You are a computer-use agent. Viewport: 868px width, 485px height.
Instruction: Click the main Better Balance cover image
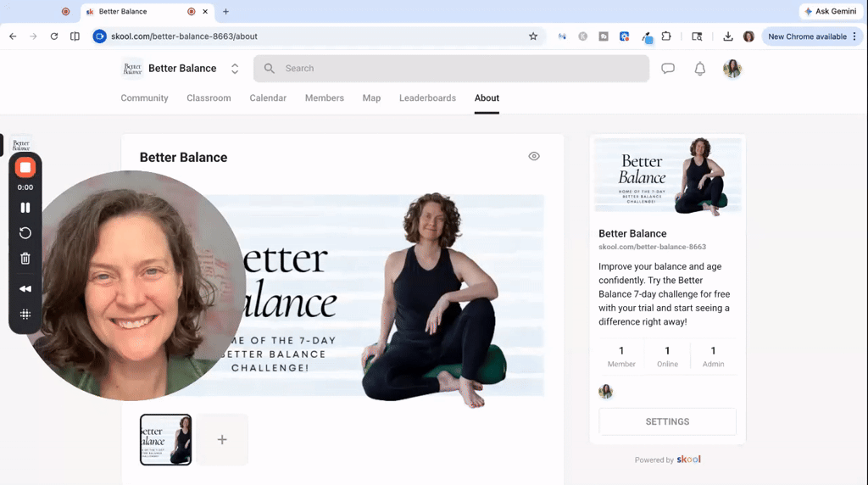359,296
